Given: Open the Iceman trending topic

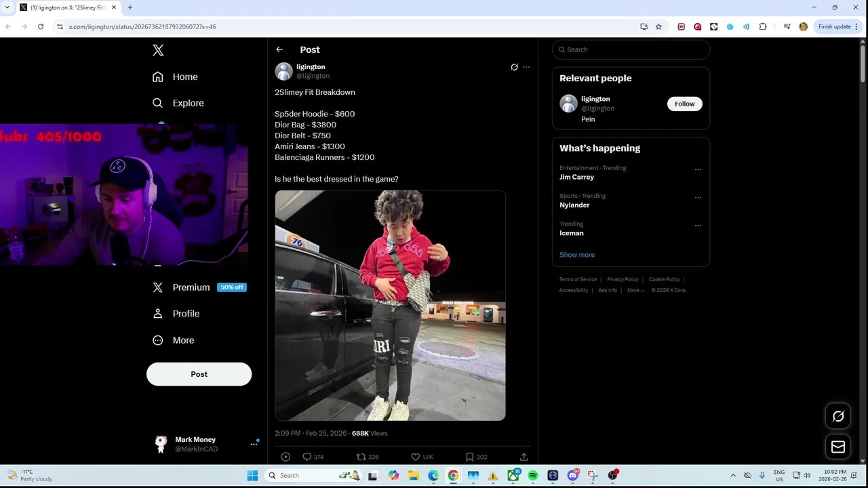Looking at the screenshot, I should point(571,233).
